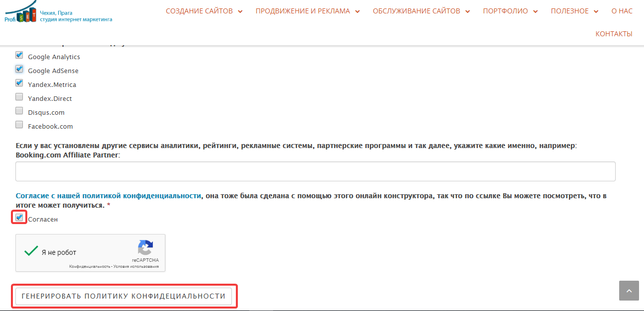Toggle the Согласен consent checkbox
This screenshot has width=644, height=311.
click(19, 218)
